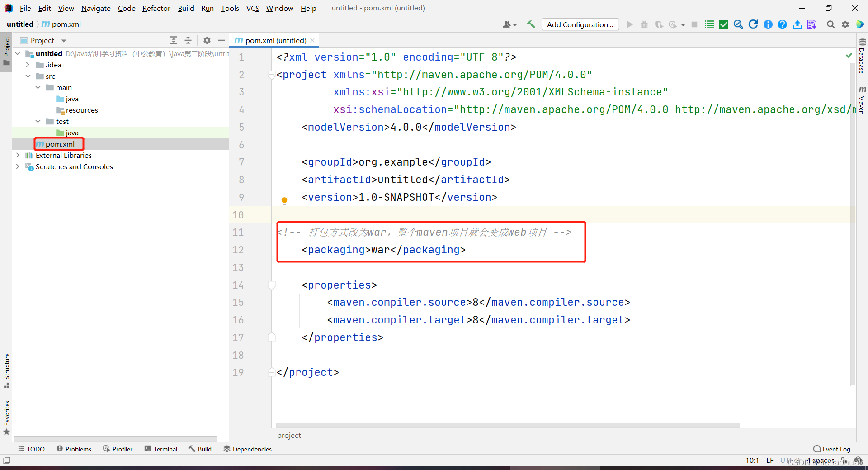The width and height of the screenshot is (868, 470).
Task: Click the colorful plugin logo icon top-right
Action: pyautogui.click(x=860, y=24)
